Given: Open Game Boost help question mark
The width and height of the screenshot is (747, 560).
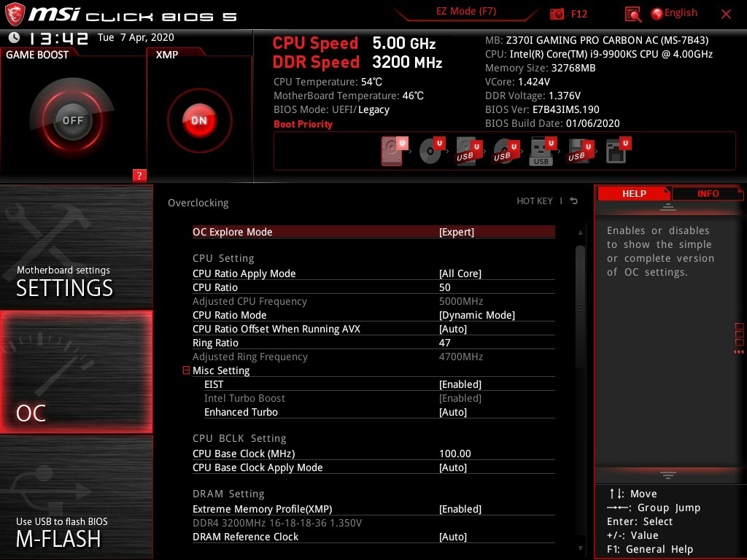Looking at the screenshot, I should pos(139,175).
